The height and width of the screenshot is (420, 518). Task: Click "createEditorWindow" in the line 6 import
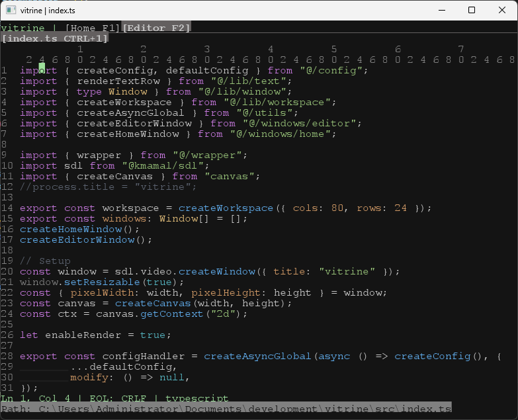pos(134,123)
